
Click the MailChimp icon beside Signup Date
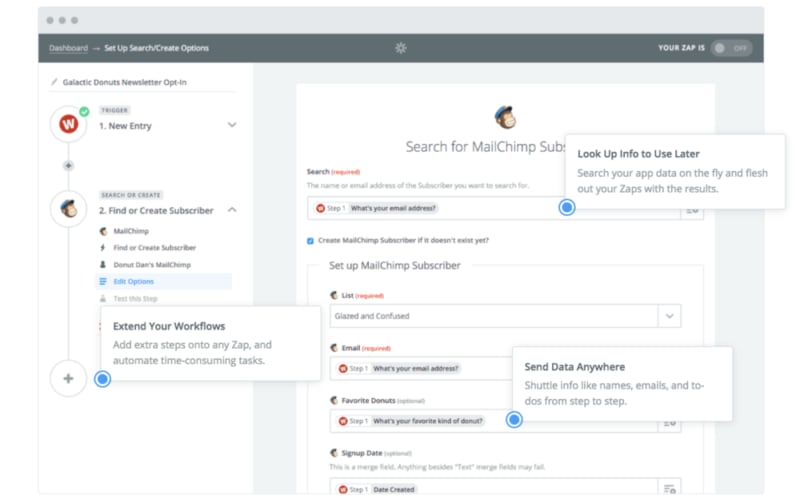point(334,453)
